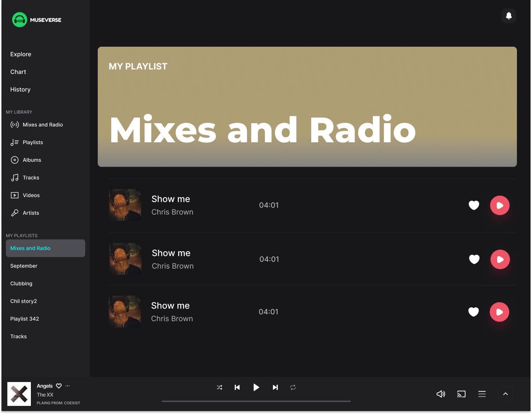This screenshot has height=414, width=532.
Task: Select the Clubbing playlist
Action: click(21, 283)
